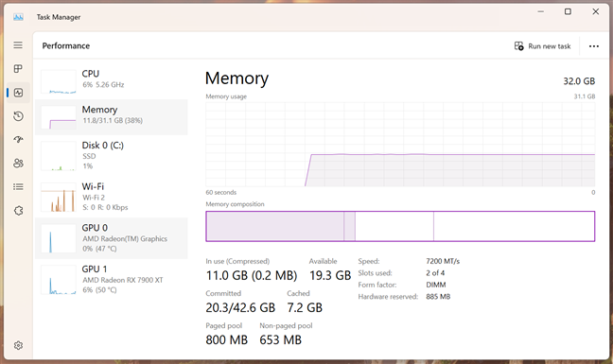This screenshot has height=364, width=613.
Task: Click the Memory heading title
Action: tap(236, 78)
